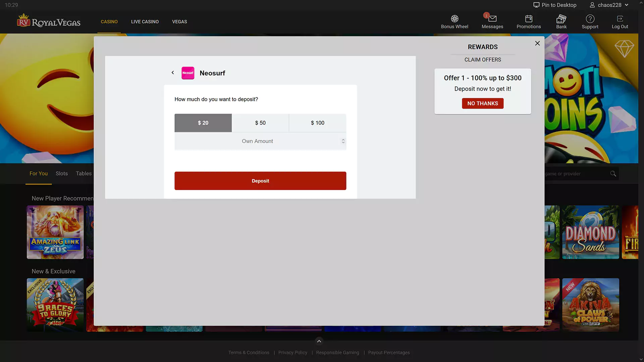The width and height of the screenshot is (644, 362).
Task: Click the diamond loyalty icon on banner
Action: point(624,49)
